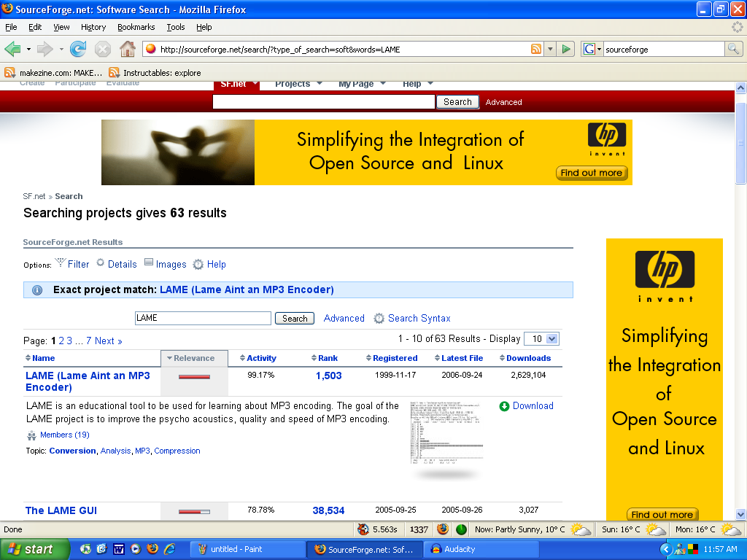This screenshot has width=747, height=560.
Task: Click the browser Forward arrow button
Action: coord(44,49)
